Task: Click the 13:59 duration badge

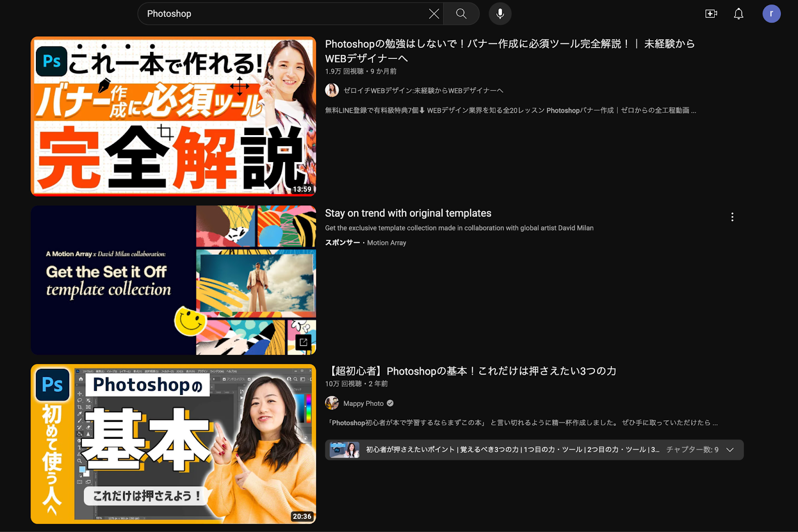Action: [x=302, y=189]
